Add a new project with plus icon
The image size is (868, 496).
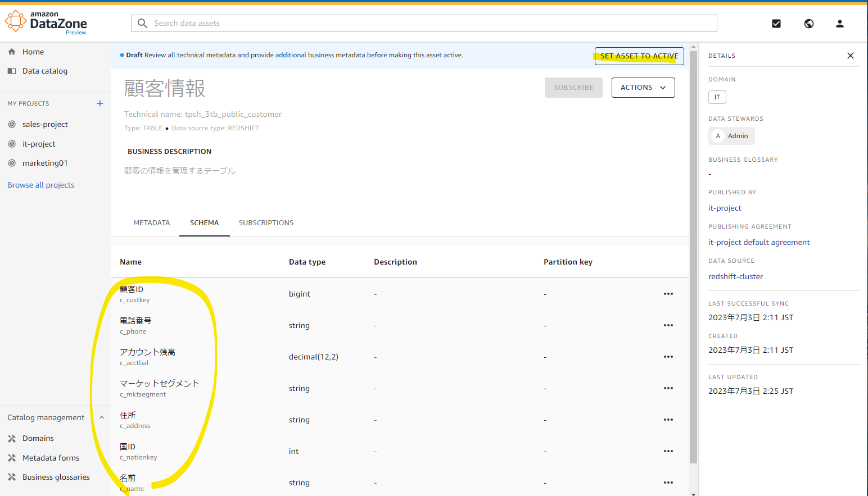pyautogui.click(x=100, y=103)
